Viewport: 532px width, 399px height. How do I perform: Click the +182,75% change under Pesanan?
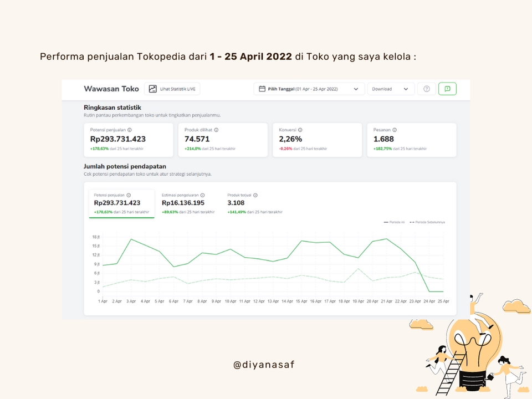click(383, 149)
